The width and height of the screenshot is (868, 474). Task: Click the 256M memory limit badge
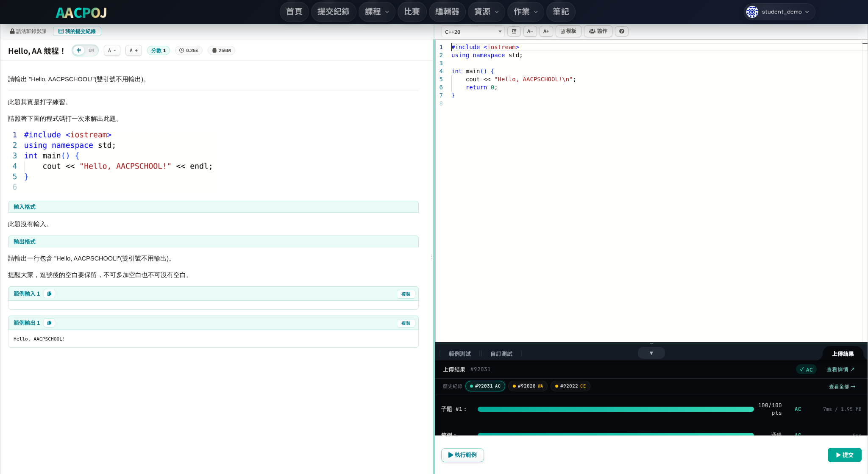coord(221,50)
